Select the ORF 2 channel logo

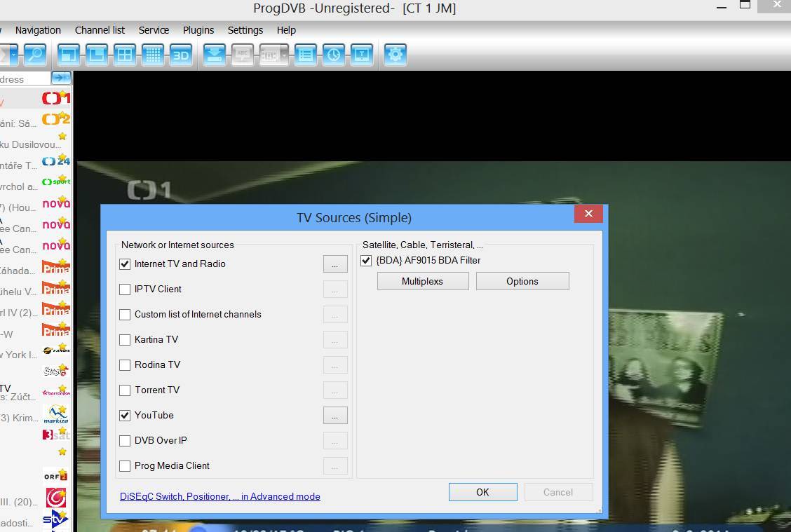click(56, 475)
